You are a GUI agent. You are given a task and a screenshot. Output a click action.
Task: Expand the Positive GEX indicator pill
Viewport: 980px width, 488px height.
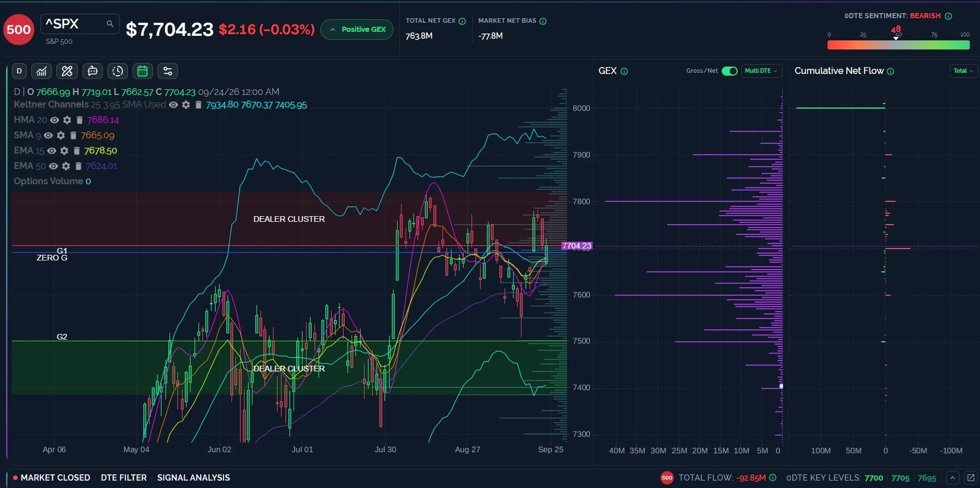pyautogui.click(x=357, y=30)
